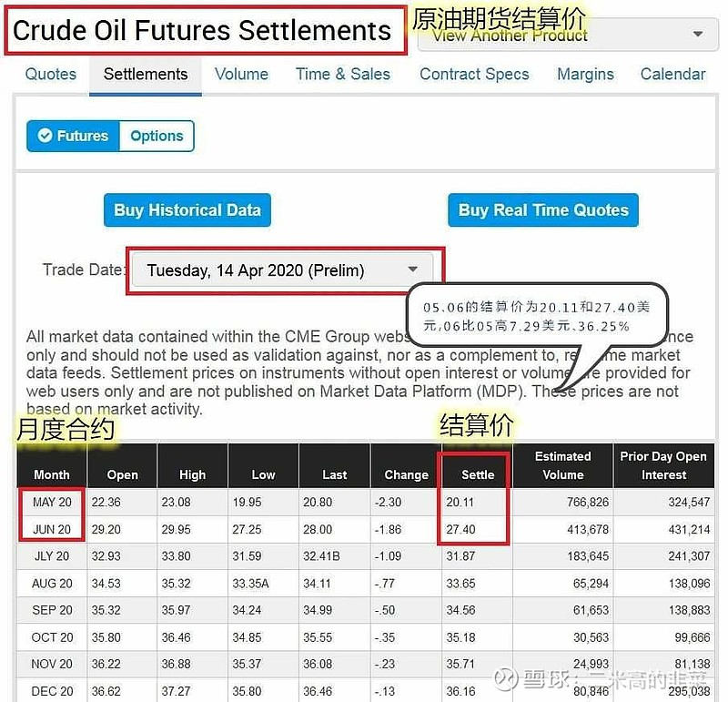Select the Settlements tab

coord(146,76)
